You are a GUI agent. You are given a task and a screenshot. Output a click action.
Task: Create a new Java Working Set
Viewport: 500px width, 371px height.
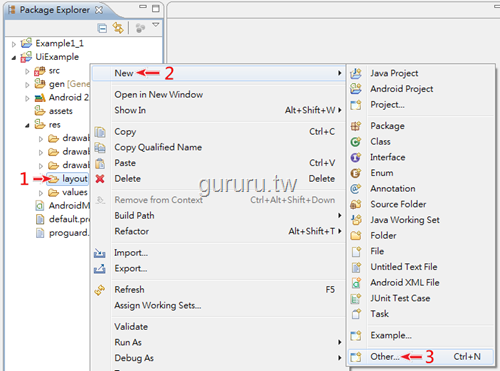(421, 220)
